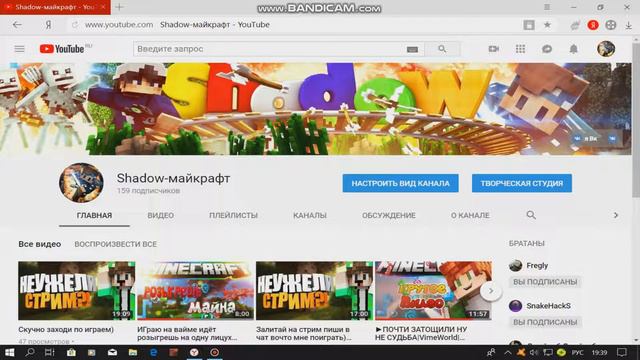Image resolution: width=640 pixels, height=360 pixels.
Task: Go back with the browser arrow
Action: point(17,25)
